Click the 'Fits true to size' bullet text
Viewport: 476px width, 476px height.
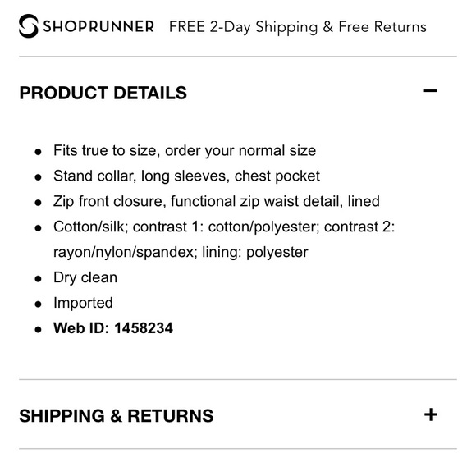click(x=185, y=150)
